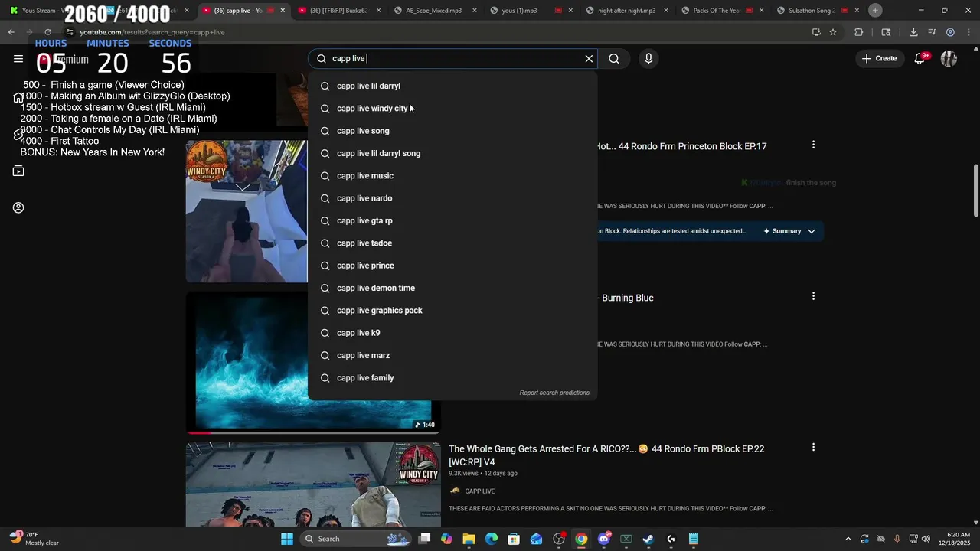Viewport: 980px width, 551px height.
Task: Open Copilot icon in taskbar
Action: pos(446,539)
